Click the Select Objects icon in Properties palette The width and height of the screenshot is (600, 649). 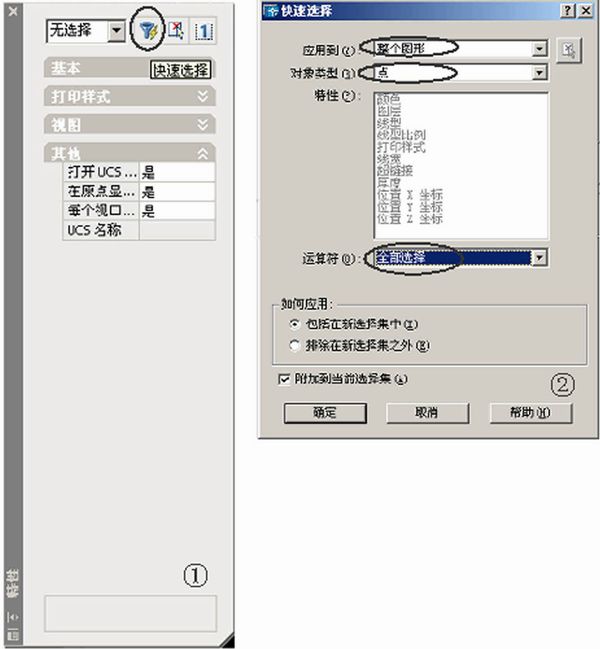[x=176, y=31]
